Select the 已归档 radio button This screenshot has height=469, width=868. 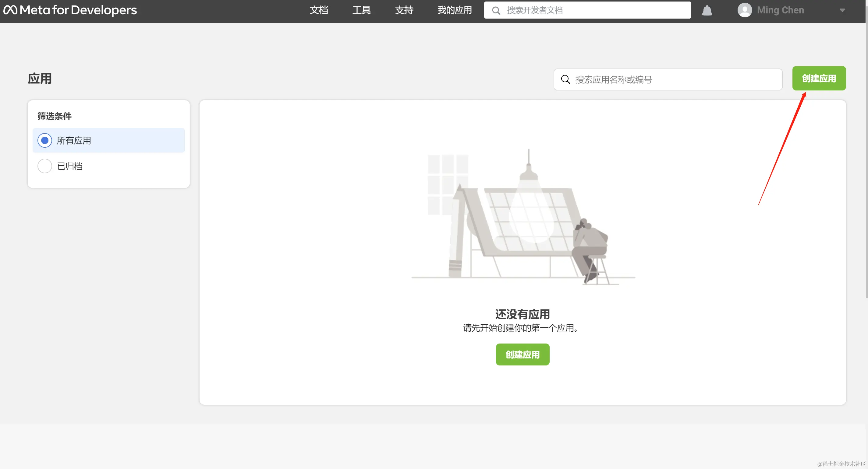[45, 166]
